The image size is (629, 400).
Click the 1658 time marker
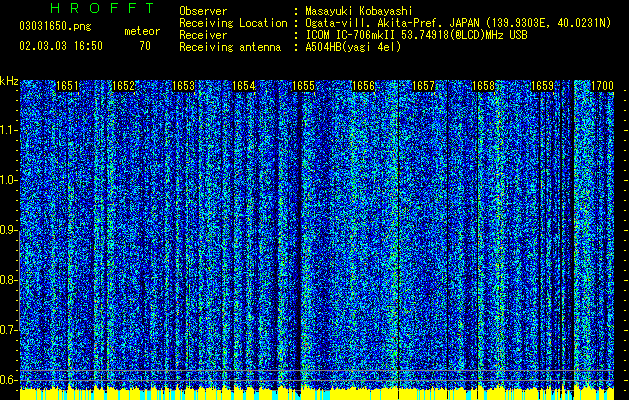tap(483, 86)
